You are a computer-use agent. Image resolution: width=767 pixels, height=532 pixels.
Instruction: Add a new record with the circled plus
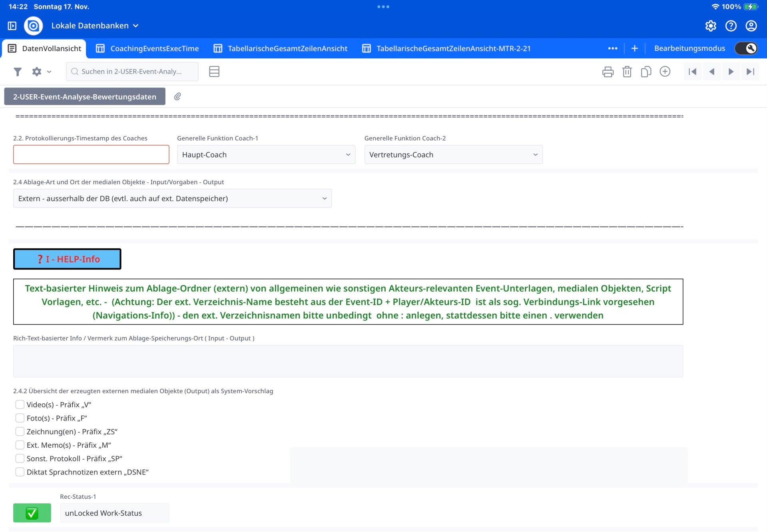(x=665, y=72)
